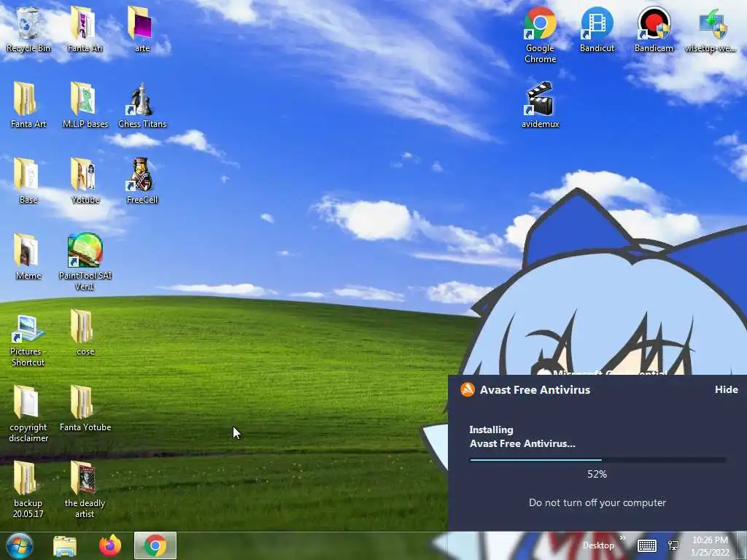Launch the Bandicam desktop shortcut
The image size is (747, 560).
[x=654, y=29]
